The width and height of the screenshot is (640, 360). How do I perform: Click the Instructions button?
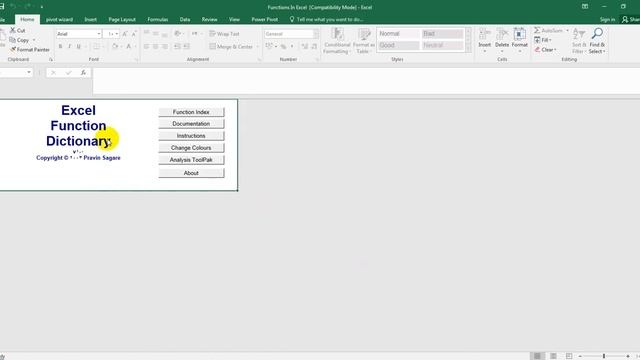pyautogui.click(x=191, y=136)
